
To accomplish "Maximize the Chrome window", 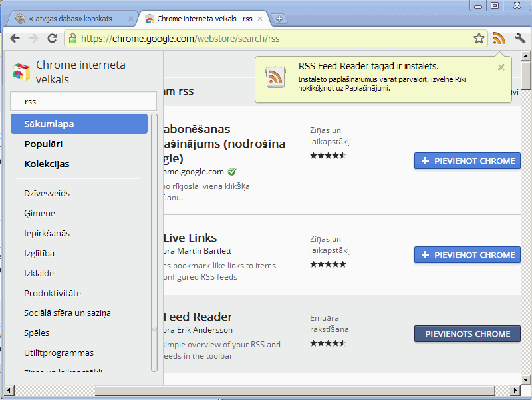I will coord(495,6).
